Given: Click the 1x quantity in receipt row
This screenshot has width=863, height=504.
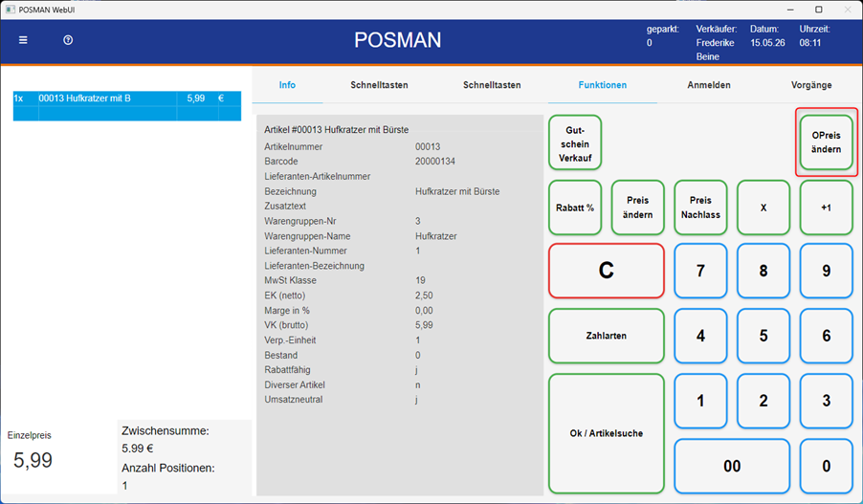Looking at the screenshot, I should 19,99.
